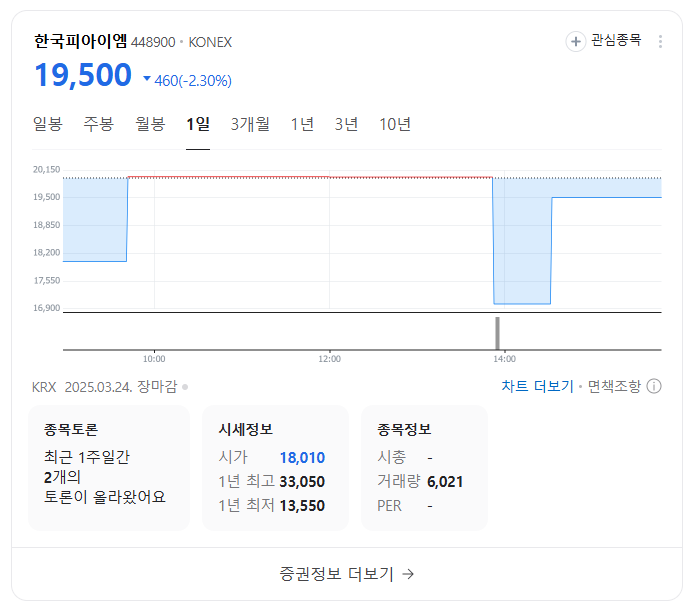Click the 16,900 y-axis label
This screenshot has height=608, width=689.
[47, 308]
